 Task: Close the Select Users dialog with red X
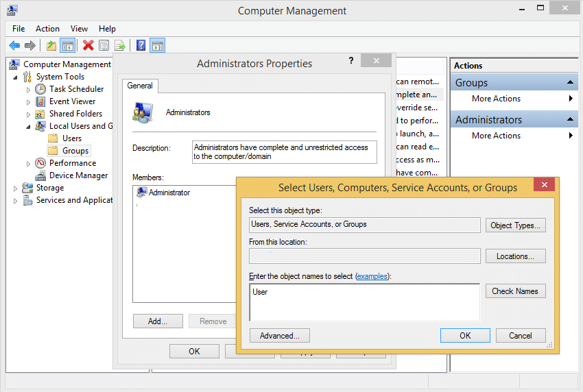(545, 184)
